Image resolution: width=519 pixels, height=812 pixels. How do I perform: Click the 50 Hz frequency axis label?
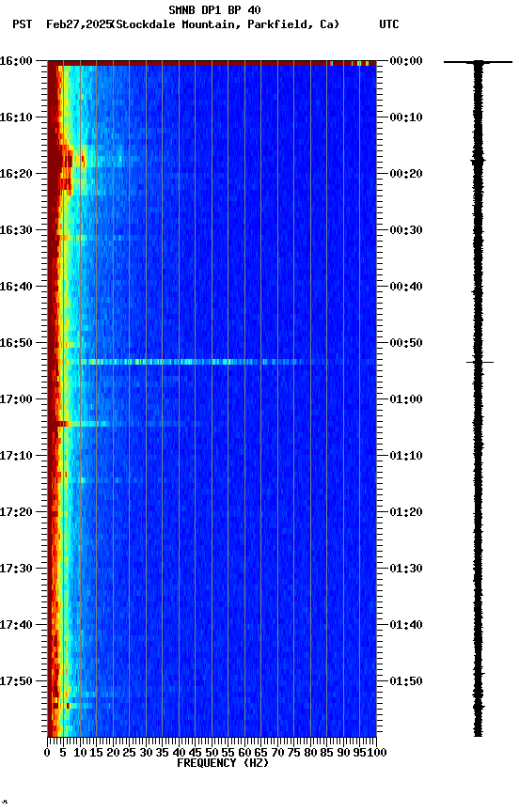(x=212, y=753)
